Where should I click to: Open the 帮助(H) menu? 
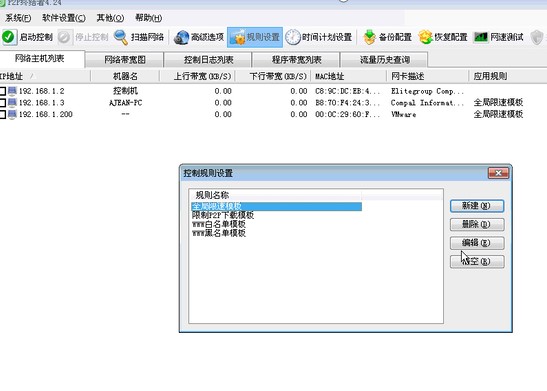tap(149, 18)
